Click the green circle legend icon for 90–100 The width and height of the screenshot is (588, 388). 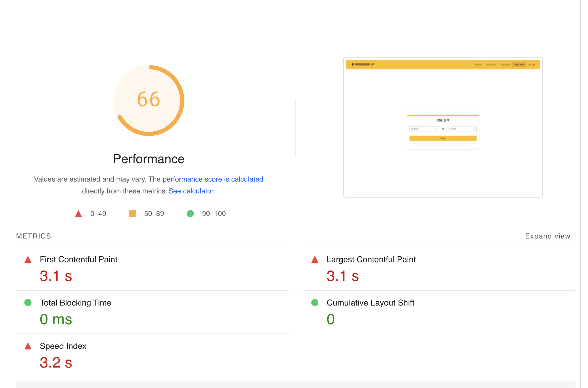pyautogui.click(x=190, y=214)
